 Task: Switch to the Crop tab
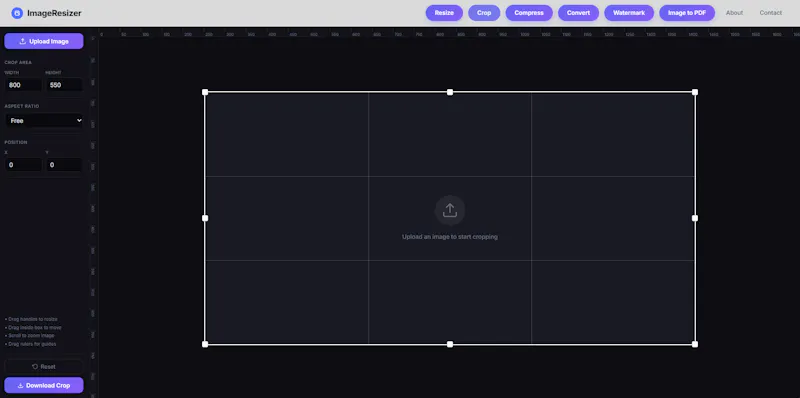[484, 13]
